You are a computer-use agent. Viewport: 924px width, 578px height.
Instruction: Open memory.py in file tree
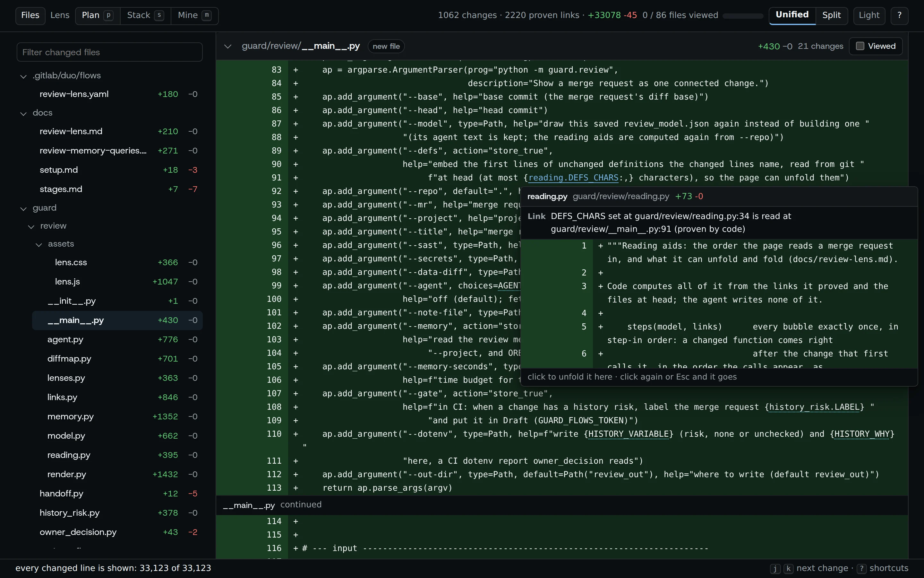point(117,417)
